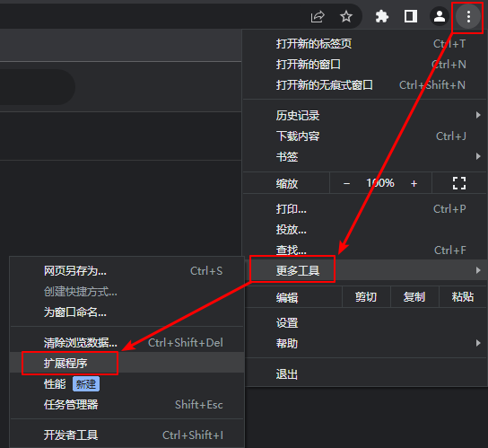Click the 复制 button

(x=414, y=297)
